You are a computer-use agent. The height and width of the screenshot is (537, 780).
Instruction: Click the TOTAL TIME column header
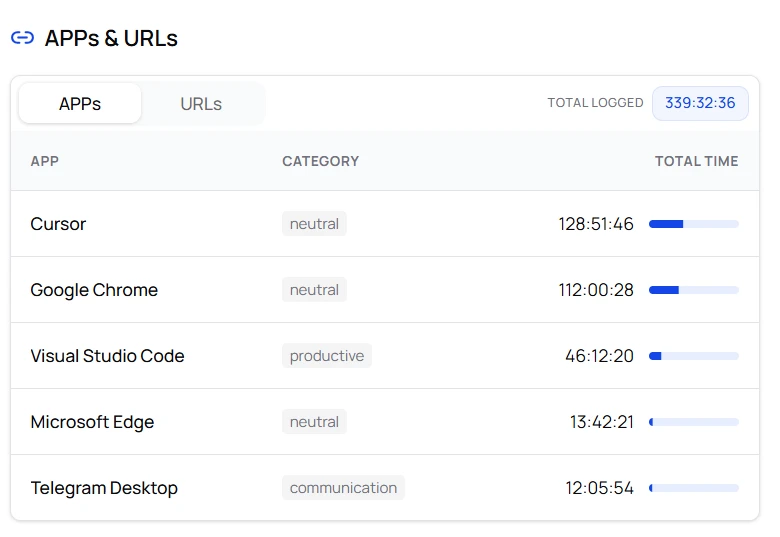coord(696,161)
